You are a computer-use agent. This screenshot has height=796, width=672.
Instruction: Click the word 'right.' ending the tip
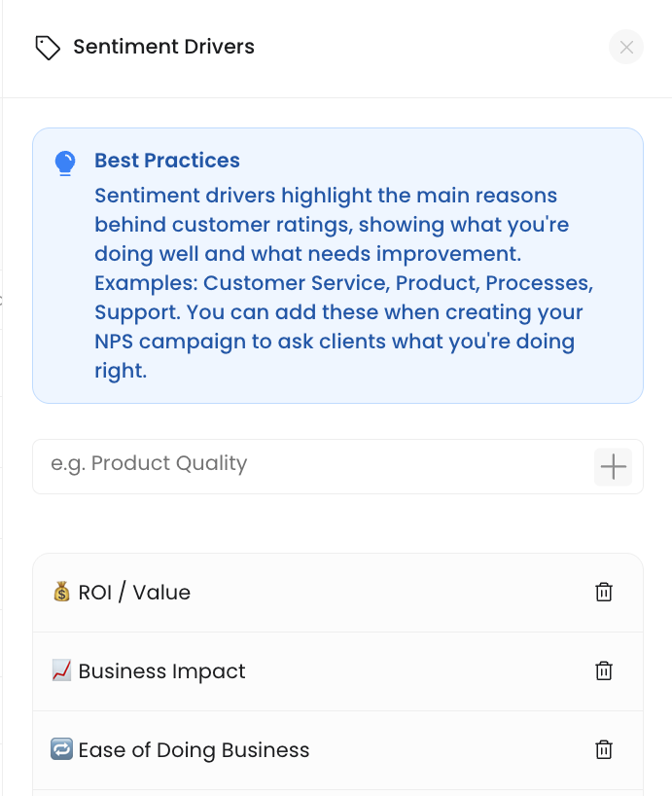pyautogui.click(x=121, y=371)
